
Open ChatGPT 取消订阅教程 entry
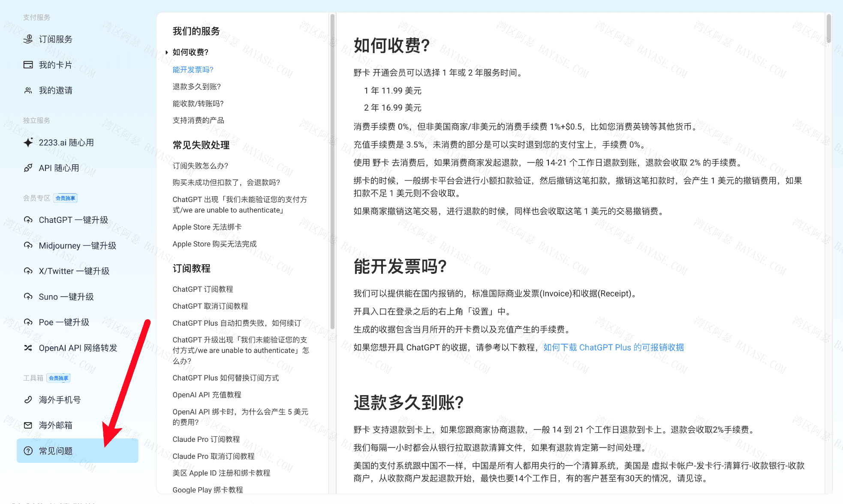click(x=211, y=306)
